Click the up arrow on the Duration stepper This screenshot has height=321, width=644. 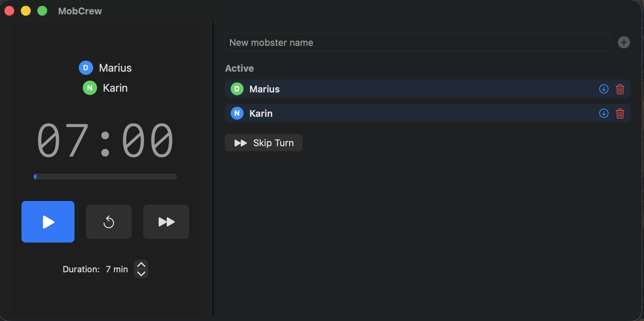pyautogui.click(x=141, y=264)
